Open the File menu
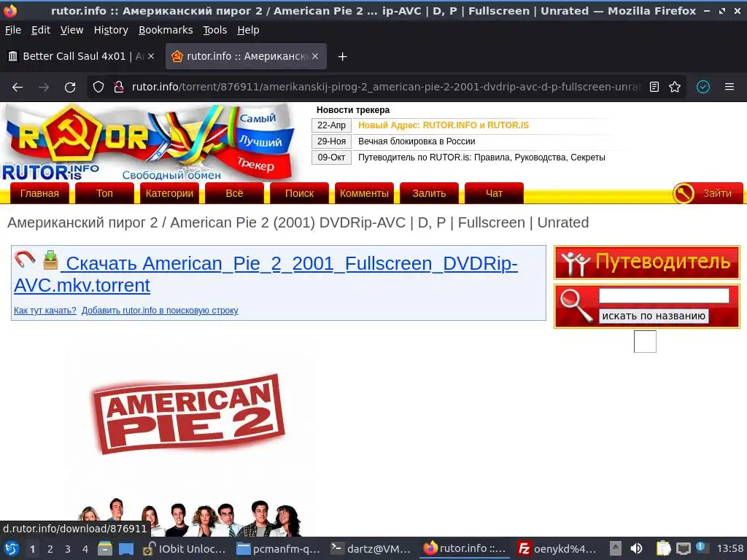 point(13,30)
